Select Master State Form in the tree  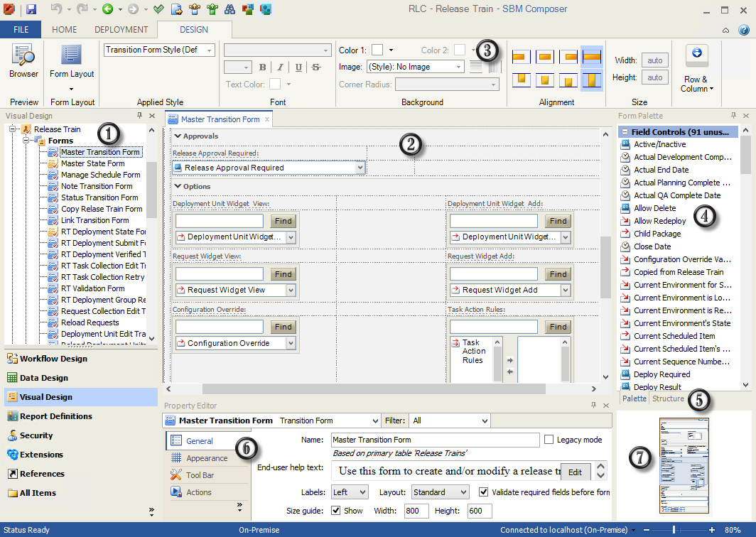(x=92, y=163)
